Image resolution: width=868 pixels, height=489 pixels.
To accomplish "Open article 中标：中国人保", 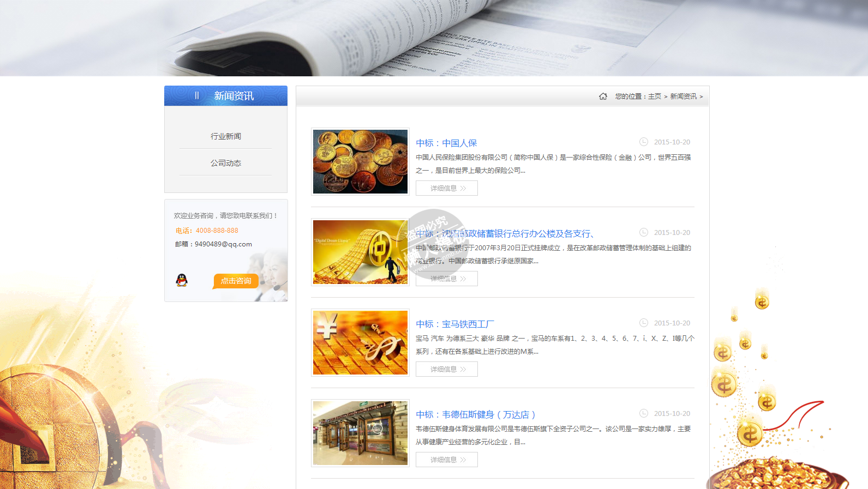I will (x=446, y=143).
